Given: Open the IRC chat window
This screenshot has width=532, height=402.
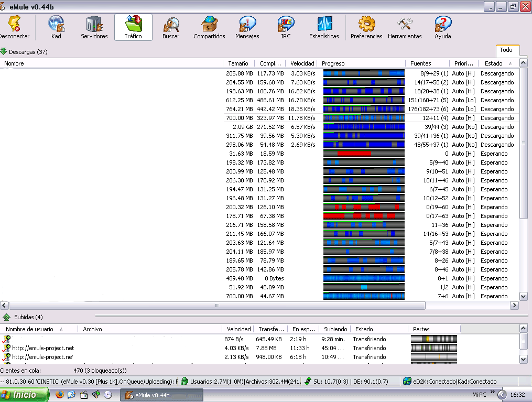Looking at the screenshot, I should pos(286,27).
